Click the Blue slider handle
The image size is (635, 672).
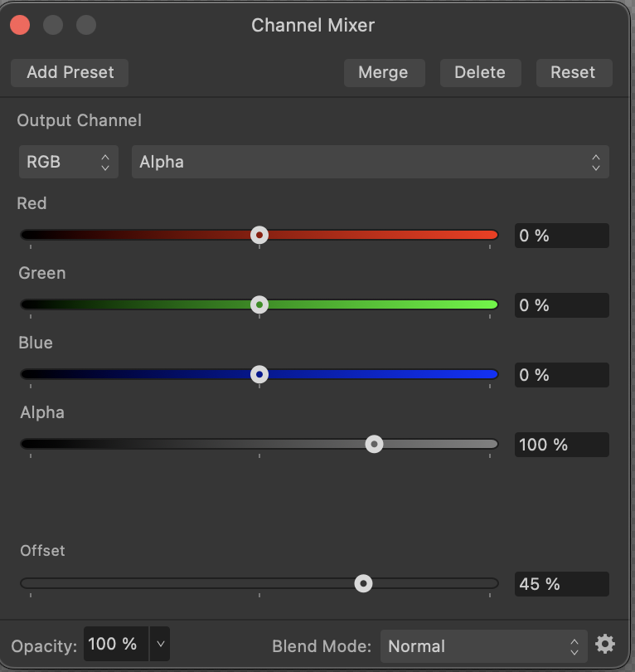pyautogui.click(x=259, y=375)
